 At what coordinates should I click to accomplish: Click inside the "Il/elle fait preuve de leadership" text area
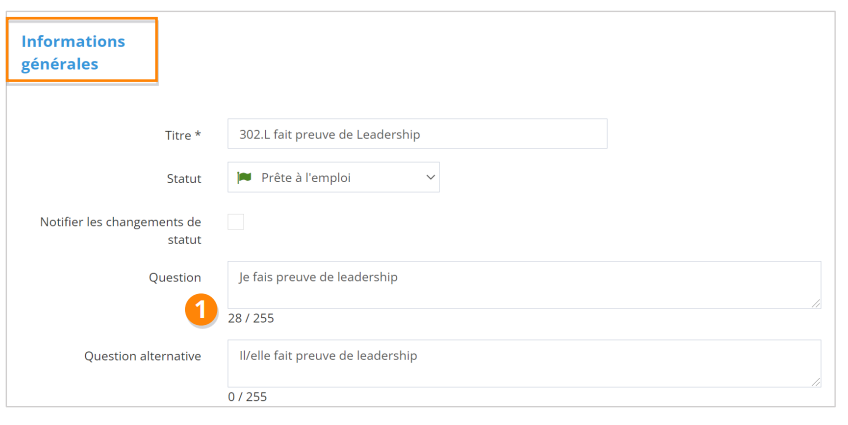pyautogui.click(x=524, y=363)
